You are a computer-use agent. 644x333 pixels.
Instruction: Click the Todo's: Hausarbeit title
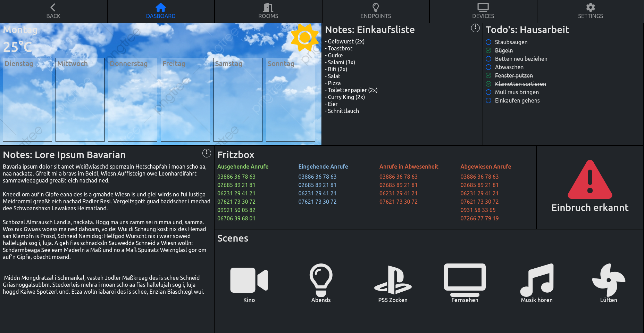[527, 30]
